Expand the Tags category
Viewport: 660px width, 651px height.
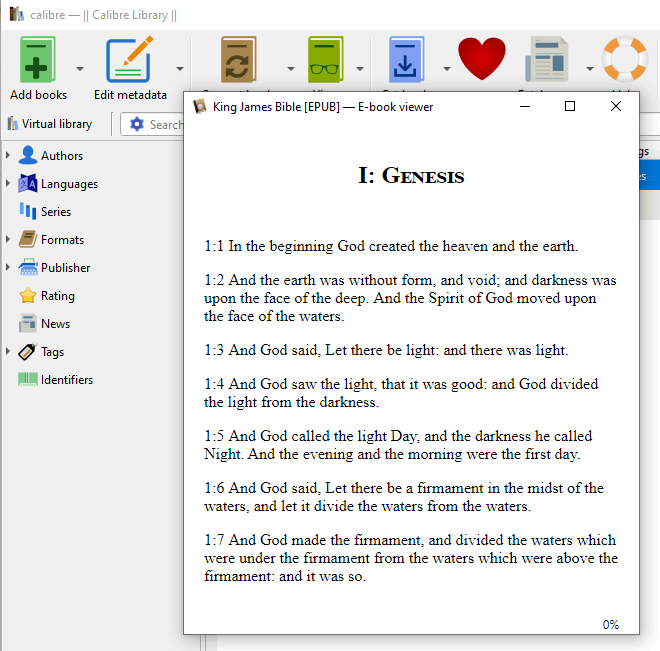8,351
